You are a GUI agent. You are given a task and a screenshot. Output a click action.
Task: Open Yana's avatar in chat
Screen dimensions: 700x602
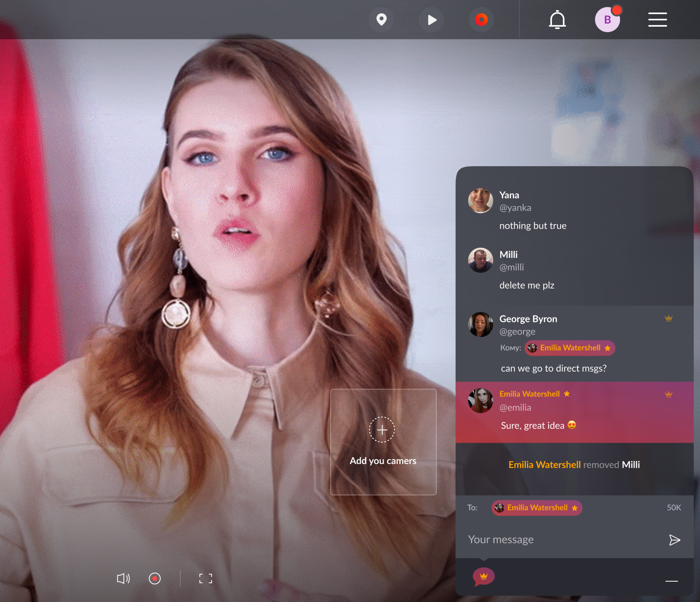point(480,201)
